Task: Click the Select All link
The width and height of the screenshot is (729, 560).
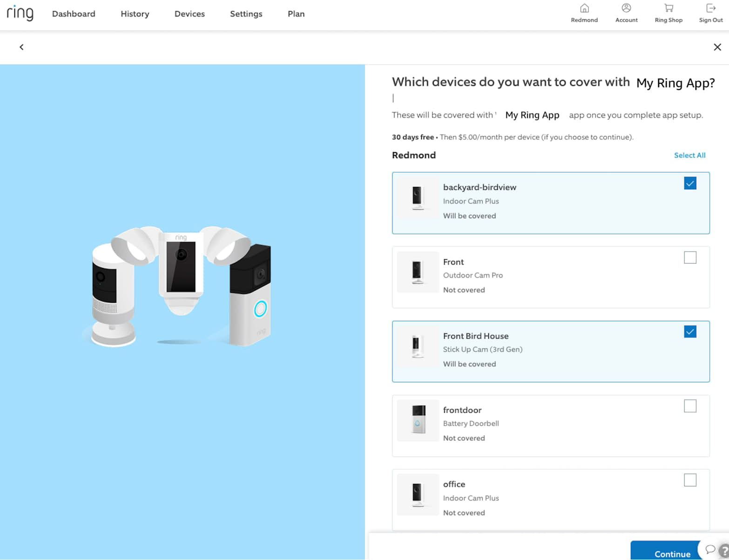Action: point(689,155)
